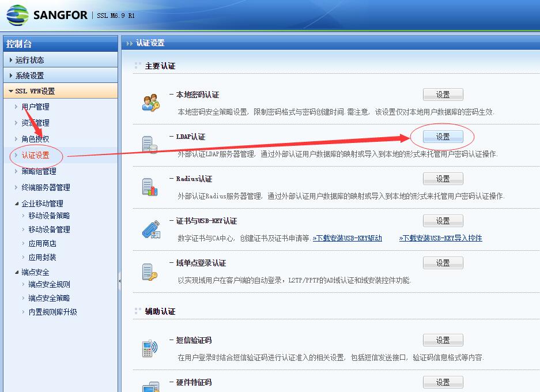Click the 硬件特征码 title text

click(x=194, y=382)
